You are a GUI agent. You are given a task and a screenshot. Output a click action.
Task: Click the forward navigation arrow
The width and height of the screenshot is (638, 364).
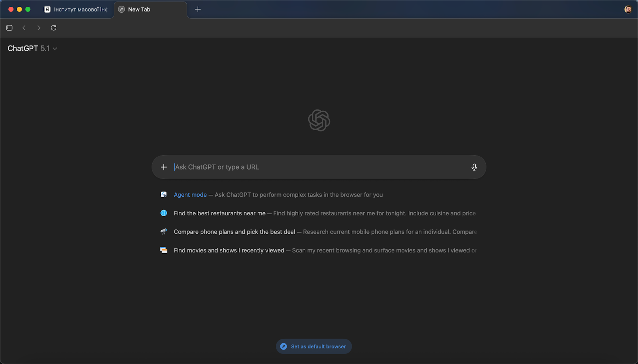(39, 28)
